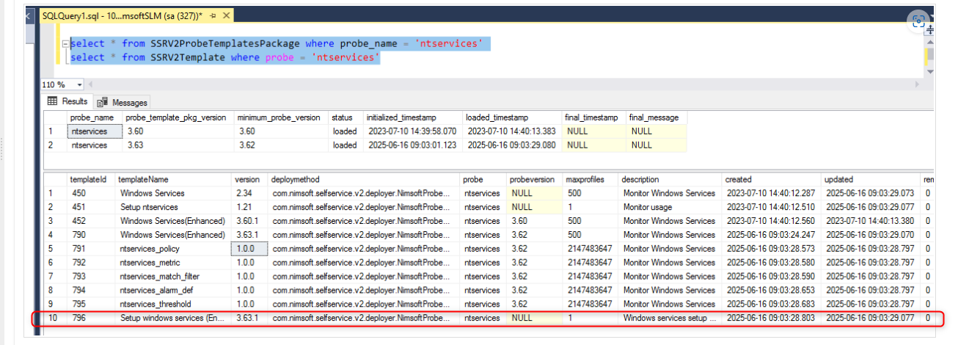Collapse the first select statement outline
The image size is (980, 345).
(66, 44)
